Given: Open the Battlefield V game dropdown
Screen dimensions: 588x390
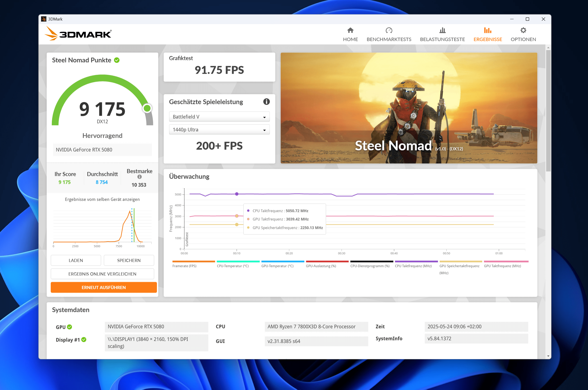Looking at the screenshot, I should (219, 117).
